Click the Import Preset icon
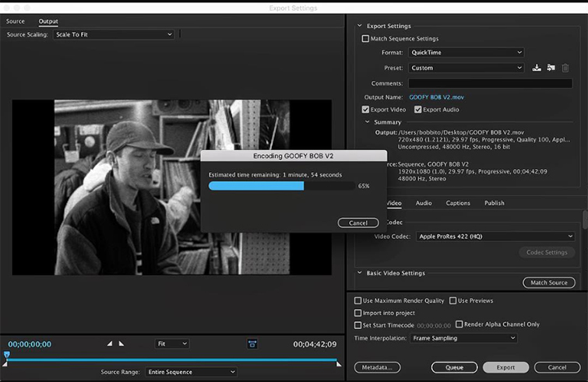 [x=551, y=68]
